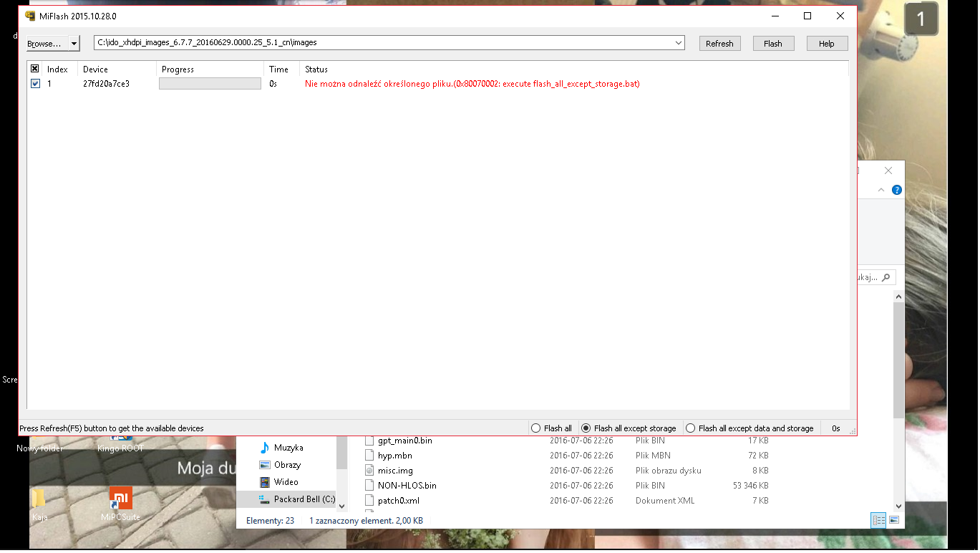
Task: Expand the Explorer ribbon chevron
Action: (x=881, y=190)
